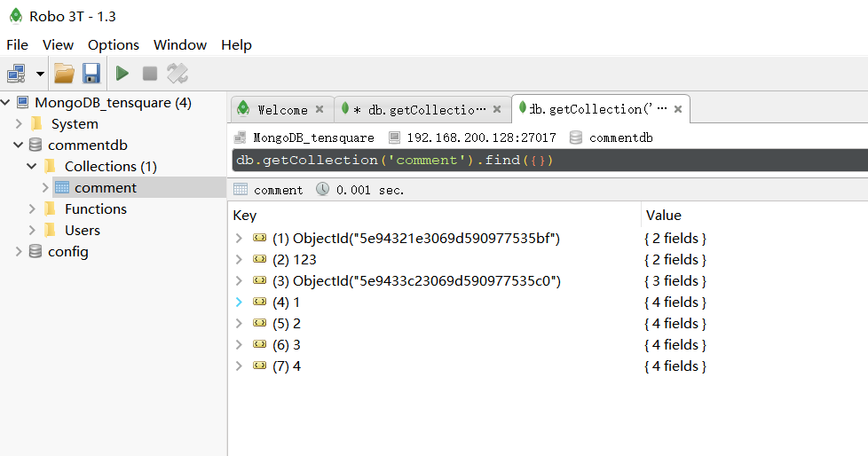Click the 192.168.200.128:27017 address label
The height and width of the screenshot is (456, 868).
pyautogui.click(x=482, y=138)
